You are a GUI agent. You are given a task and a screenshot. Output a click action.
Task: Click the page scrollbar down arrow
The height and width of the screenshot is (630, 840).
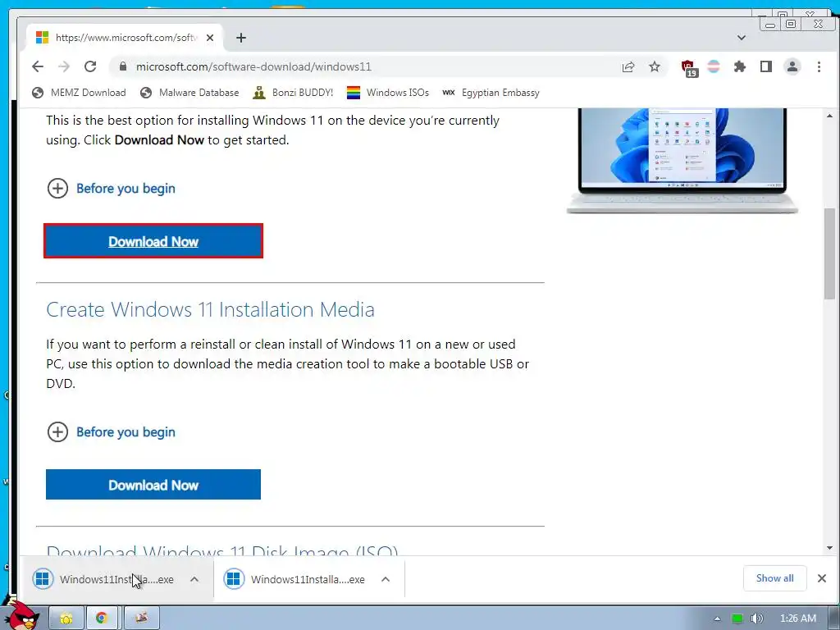830,548
